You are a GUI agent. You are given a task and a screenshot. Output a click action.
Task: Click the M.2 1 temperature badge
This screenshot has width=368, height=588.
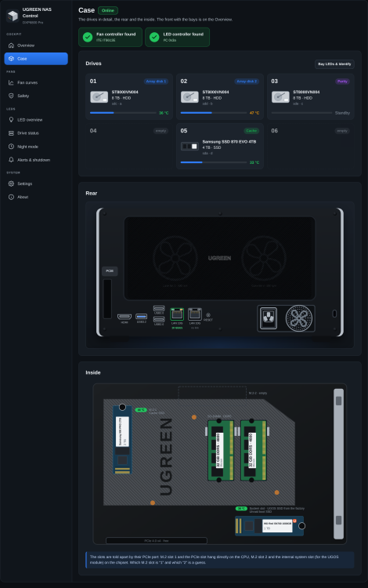pyautogui.click(x=141, y=410)
